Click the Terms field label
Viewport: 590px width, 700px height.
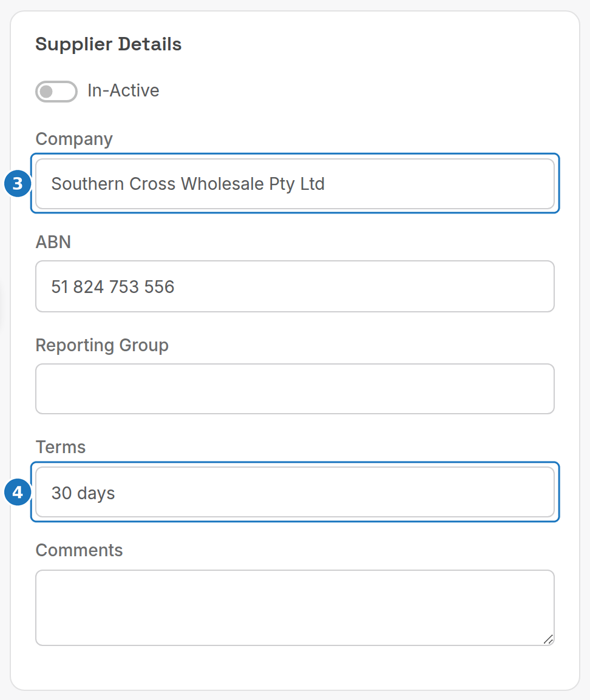click(61, 447)
